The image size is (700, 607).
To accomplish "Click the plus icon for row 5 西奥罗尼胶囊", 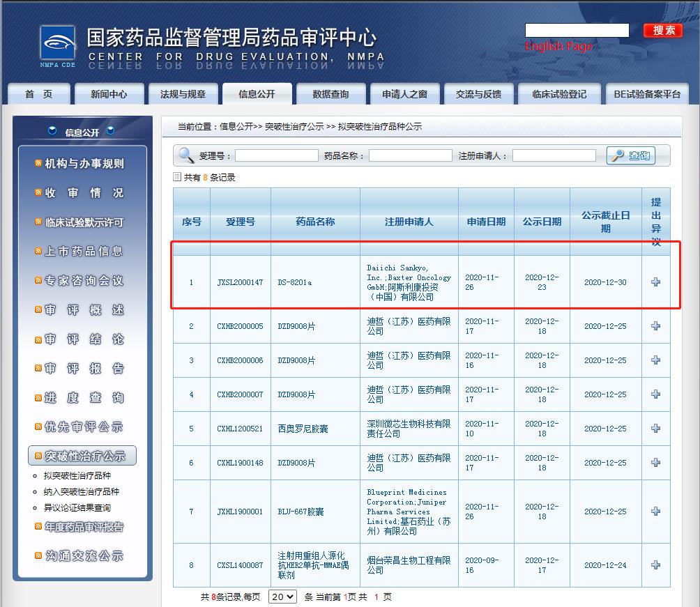I will (655, 428).
